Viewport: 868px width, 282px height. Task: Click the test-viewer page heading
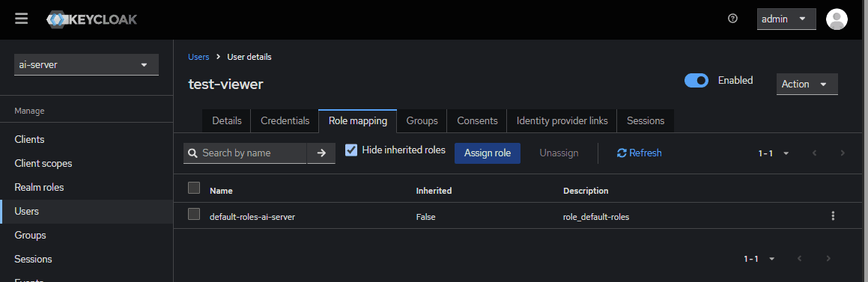click(226, 84)
